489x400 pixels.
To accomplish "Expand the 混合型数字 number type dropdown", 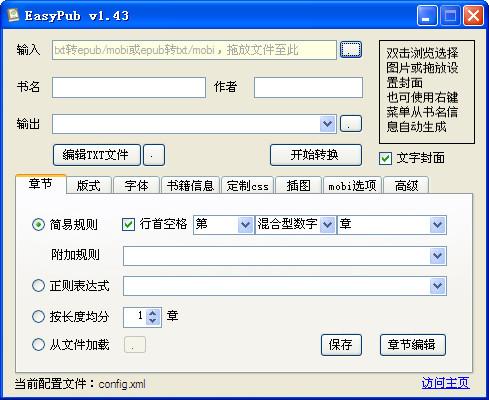I will pyautogui.click(x=327, y=225).
